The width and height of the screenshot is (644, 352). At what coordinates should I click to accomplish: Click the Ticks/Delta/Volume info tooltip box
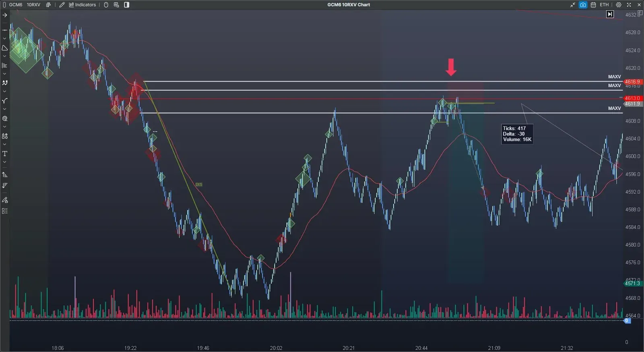pyautogui.click(x=517, y=134)
